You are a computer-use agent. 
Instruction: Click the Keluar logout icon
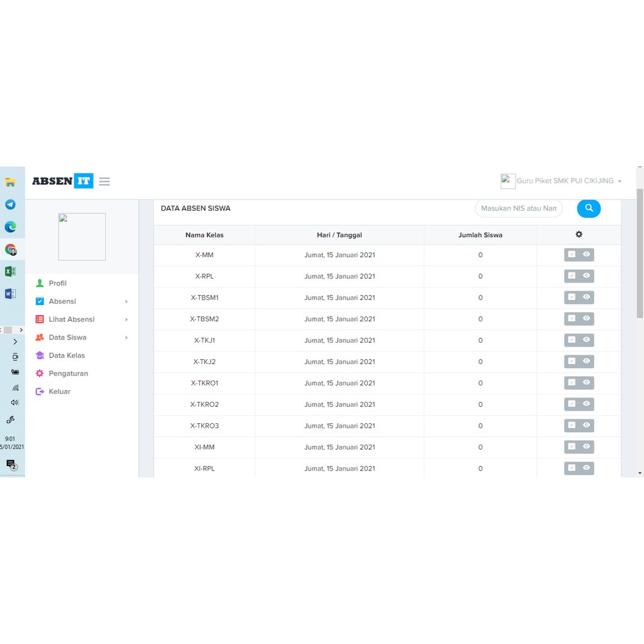coord(40,391)
